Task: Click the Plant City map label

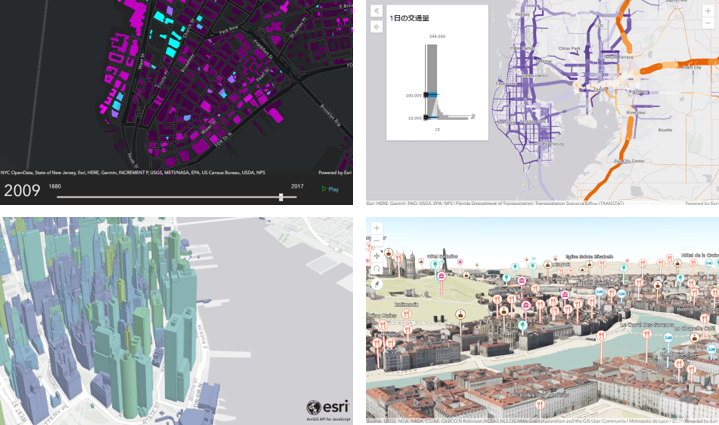Action: click(x=691, y=67)
